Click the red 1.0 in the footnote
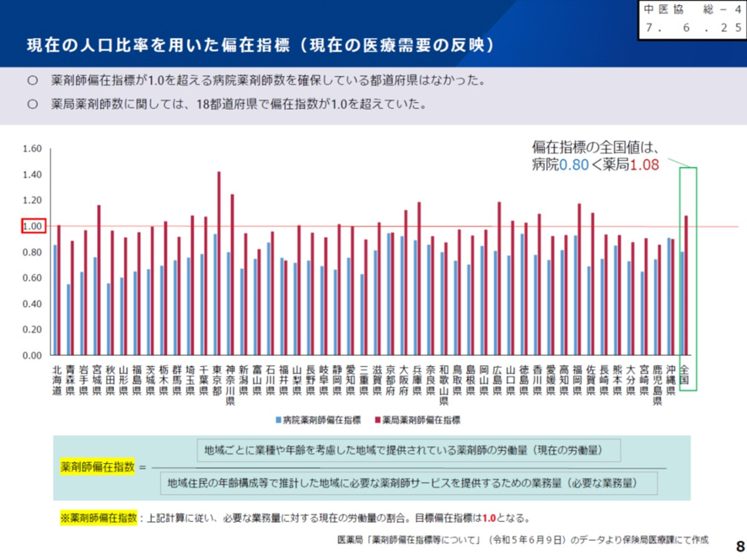 point(489,518)
